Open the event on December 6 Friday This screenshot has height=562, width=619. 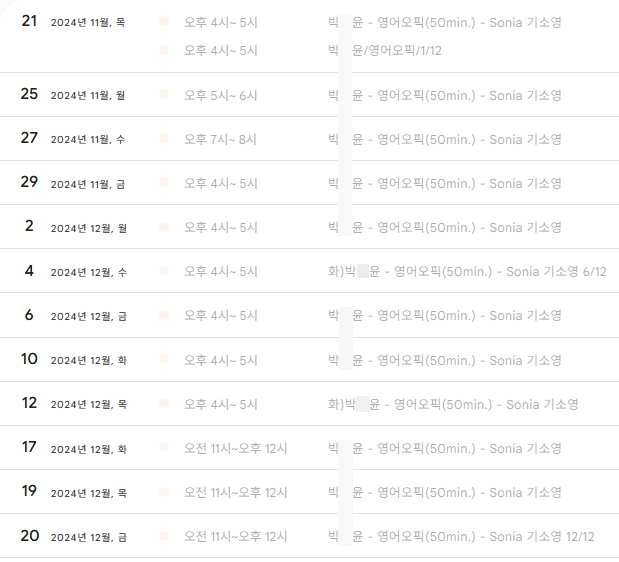tap(445, 316)
